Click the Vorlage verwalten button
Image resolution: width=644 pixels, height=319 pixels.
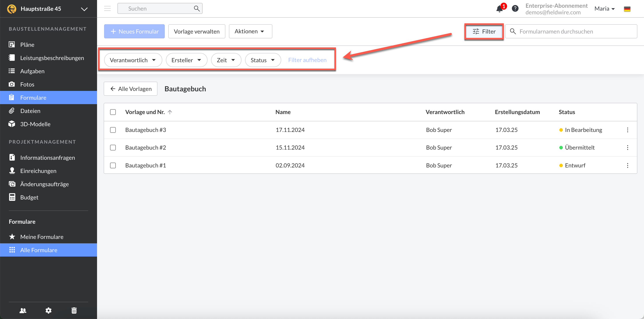(x=197, y=31)
